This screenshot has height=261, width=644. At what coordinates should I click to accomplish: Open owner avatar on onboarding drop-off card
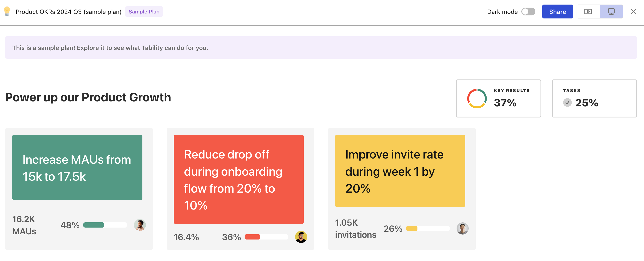(x=301, y=237)
